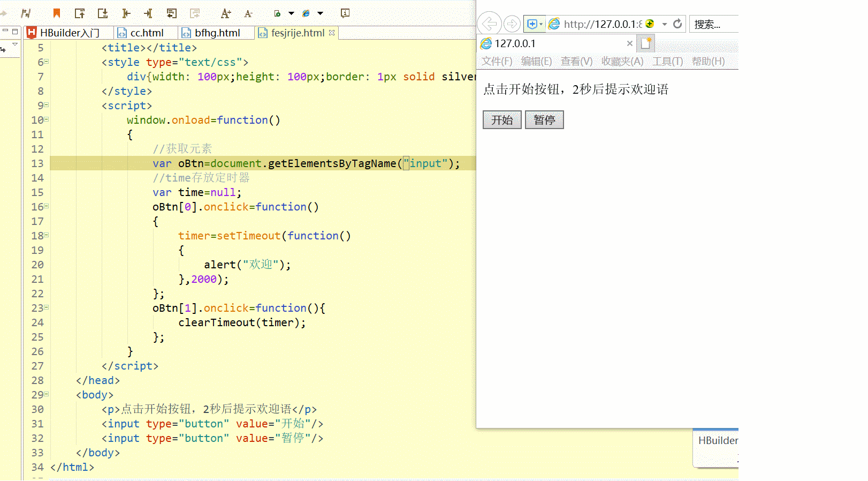Open the 帮助(H) menu
868x481 pixels.
[x=708, y=61]
